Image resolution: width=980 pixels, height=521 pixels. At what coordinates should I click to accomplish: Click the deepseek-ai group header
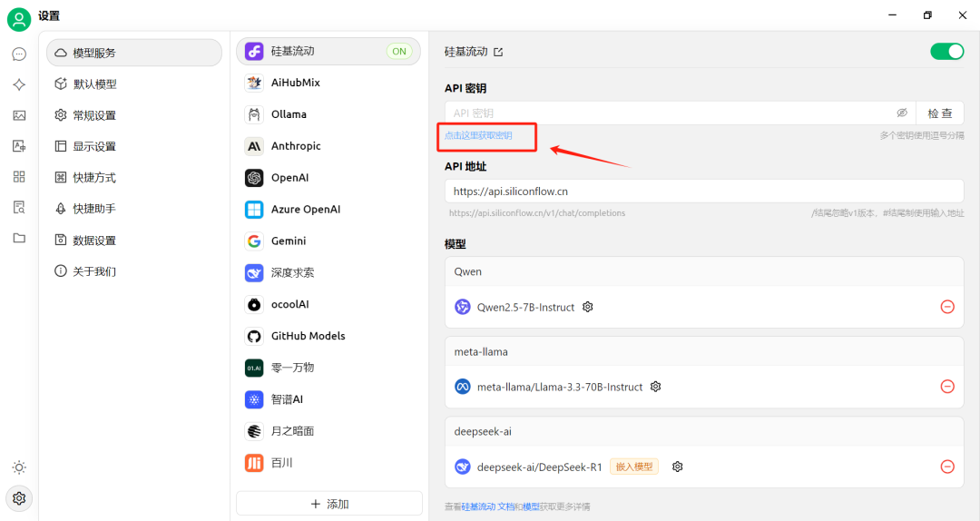point(704,431)
